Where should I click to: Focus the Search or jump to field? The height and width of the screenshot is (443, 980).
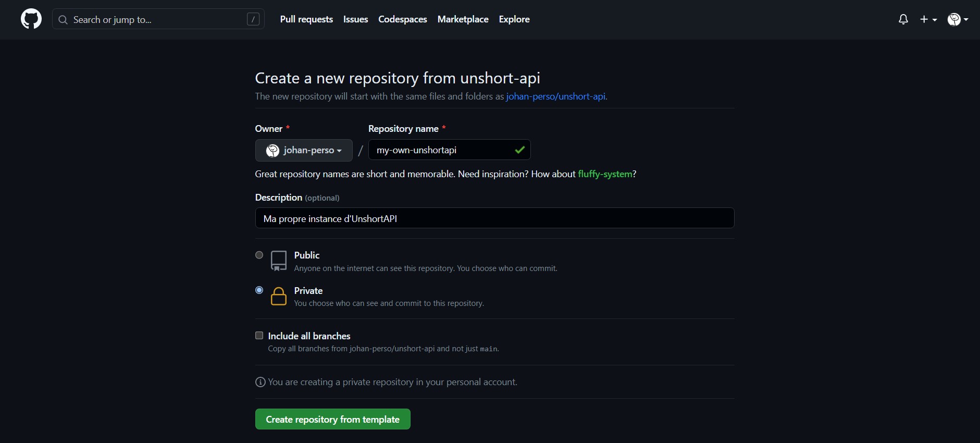point(158,19)
